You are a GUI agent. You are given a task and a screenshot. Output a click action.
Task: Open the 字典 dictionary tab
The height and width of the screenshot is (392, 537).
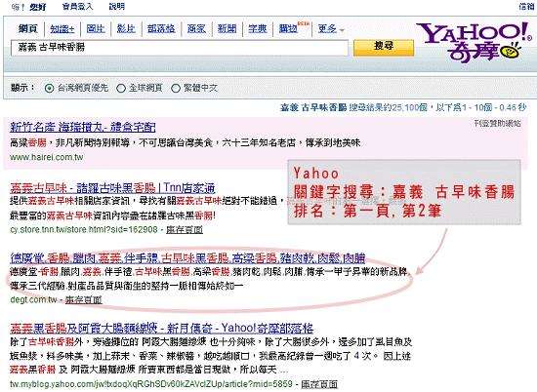point(258,28)
